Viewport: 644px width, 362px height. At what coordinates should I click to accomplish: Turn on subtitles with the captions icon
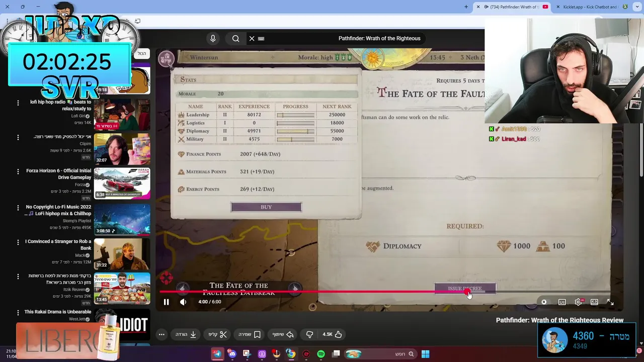tap(562, 302)
